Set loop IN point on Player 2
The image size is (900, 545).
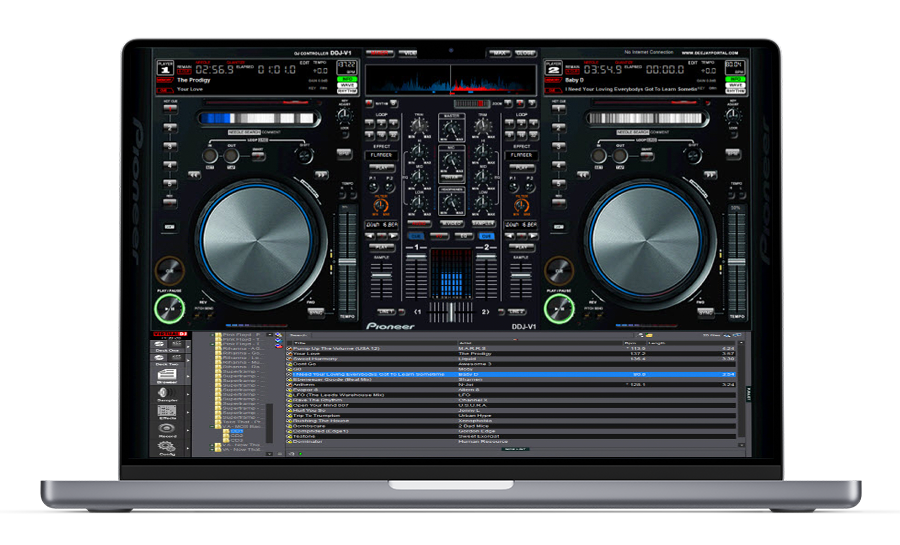pyautogui.click(x=599, y=156)
